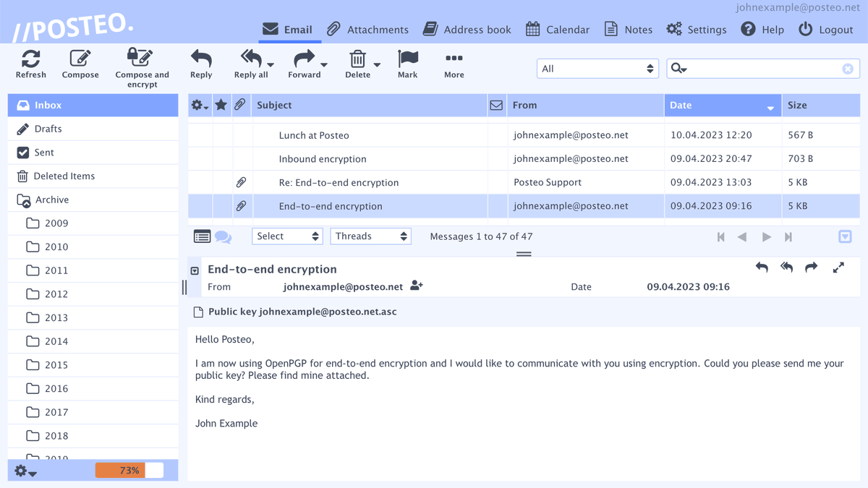Click the Reply all icon in the message header
Viewport: 868px width, 488px height.
point(787,267)
